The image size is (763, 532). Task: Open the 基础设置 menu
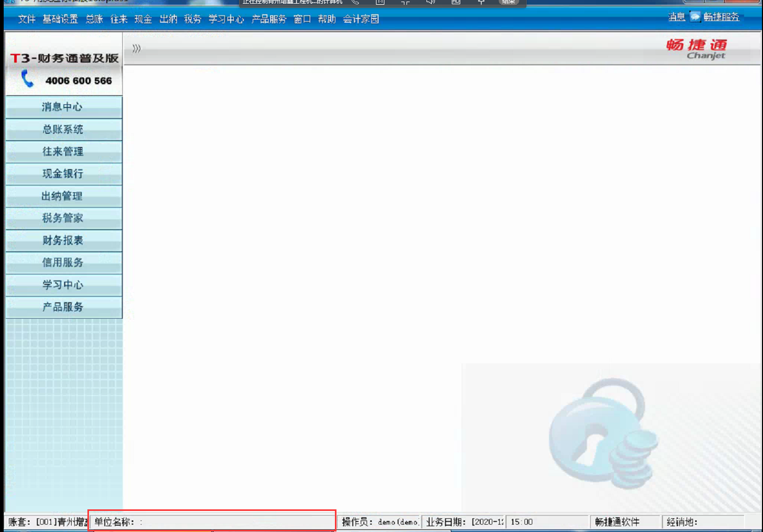click(61, 19)
